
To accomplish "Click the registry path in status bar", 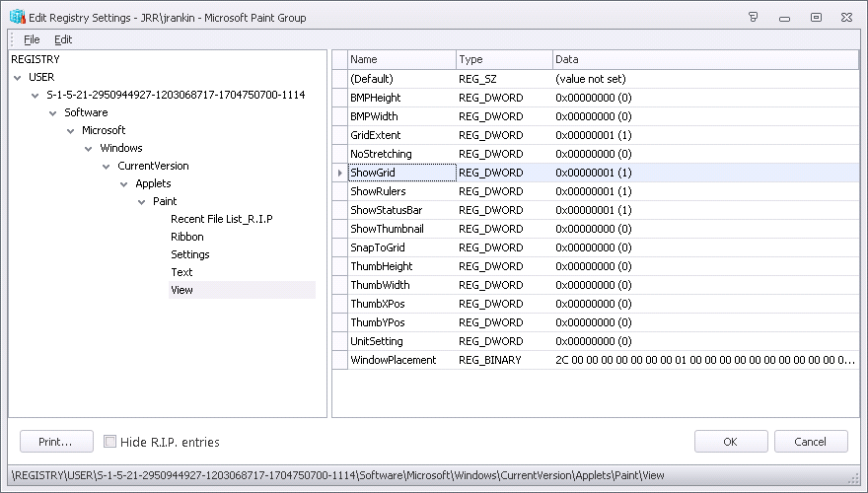I will (337, 475).
